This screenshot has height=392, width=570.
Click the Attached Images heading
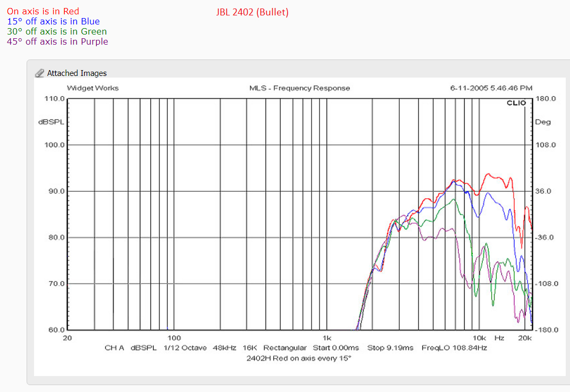pos(77,73)
